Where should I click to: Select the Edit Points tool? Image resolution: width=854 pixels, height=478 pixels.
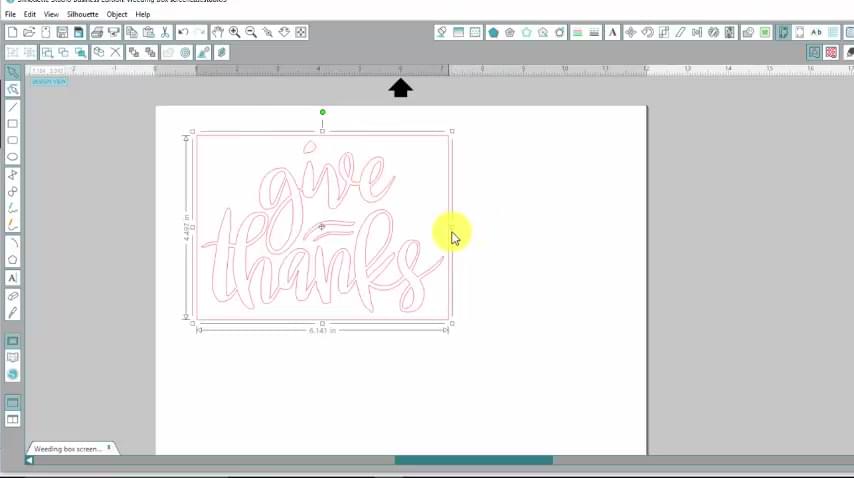(x=13, y=89)
